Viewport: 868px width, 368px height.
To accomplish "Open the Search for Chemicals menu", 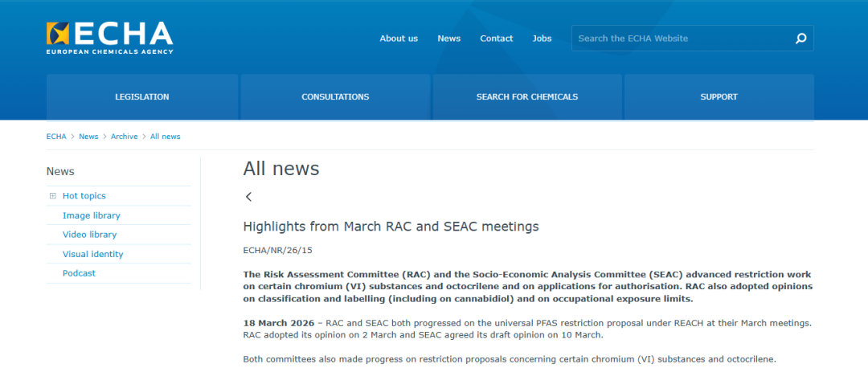I will pos(526,97).
